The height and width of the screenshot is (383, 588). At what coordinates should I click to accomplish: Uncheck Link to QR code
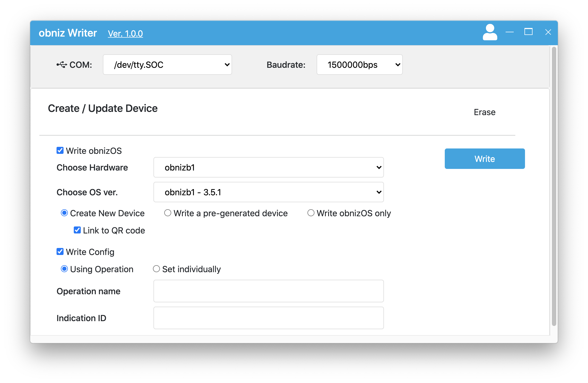[x=77, y=230]
